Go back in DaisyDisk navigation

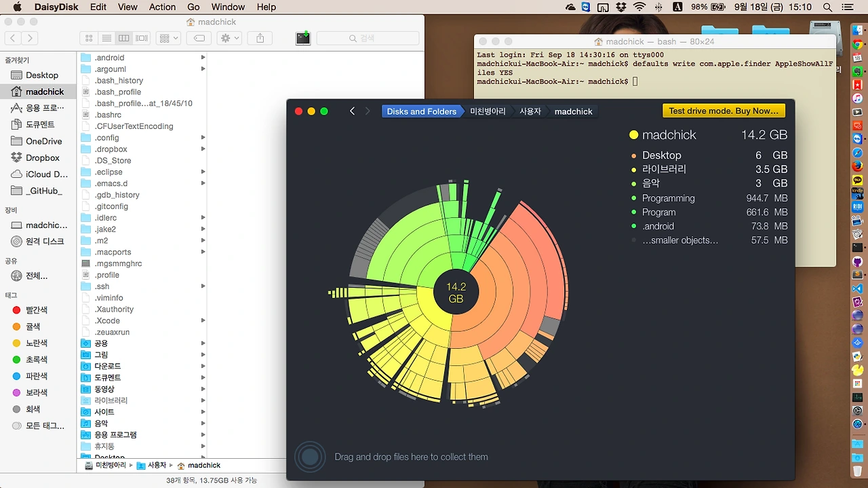click(x=352, y=111)
